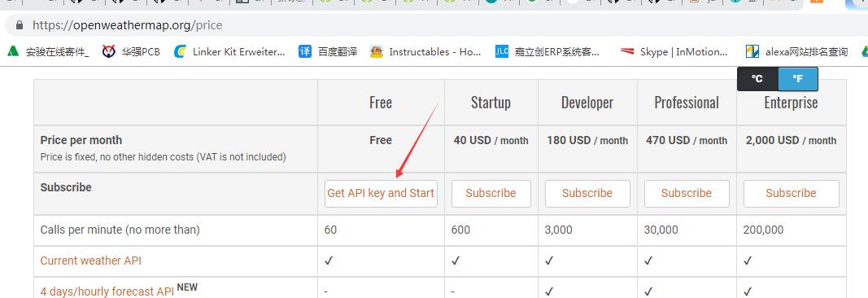
Task: Switch temperature units to °F
Action: pyautogui.click(x=798, y=79)
